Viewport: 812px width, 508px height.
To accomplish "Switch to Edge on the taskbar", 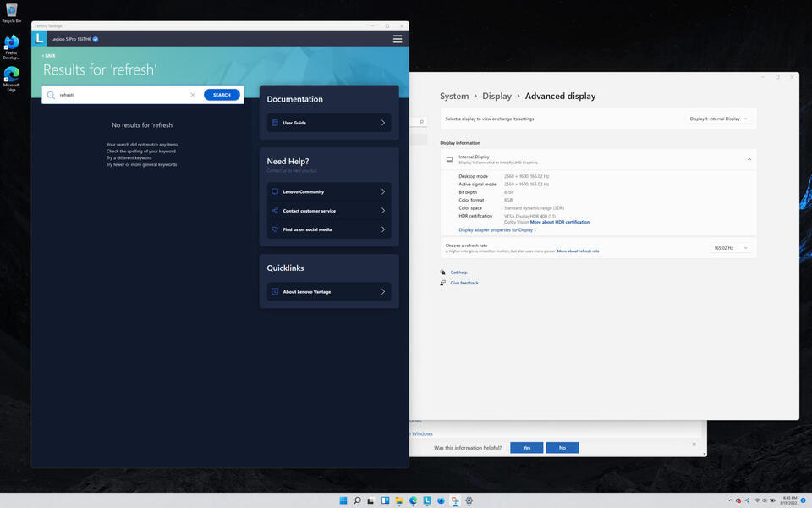I will (414, 500).
